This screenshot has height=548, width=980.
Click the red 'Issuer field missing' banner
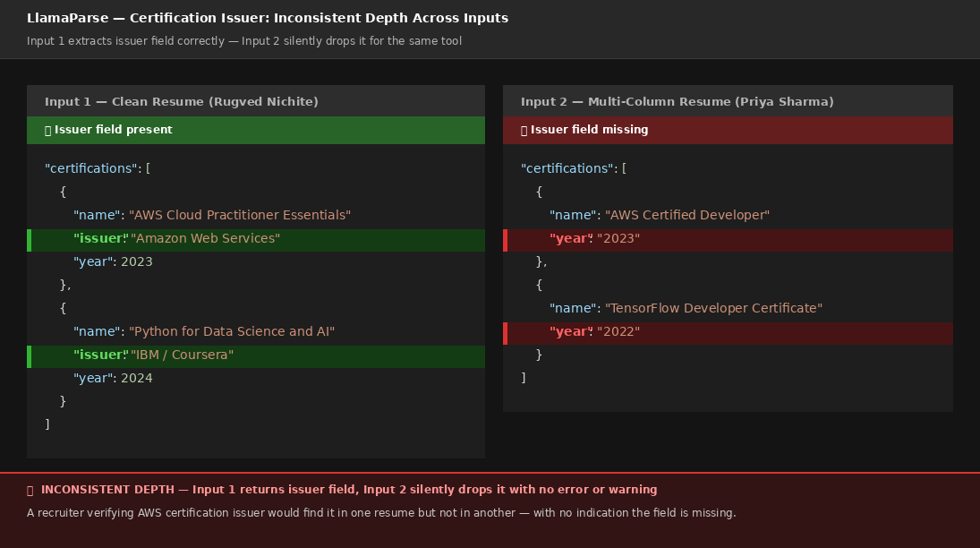click(x=728, y=130)
